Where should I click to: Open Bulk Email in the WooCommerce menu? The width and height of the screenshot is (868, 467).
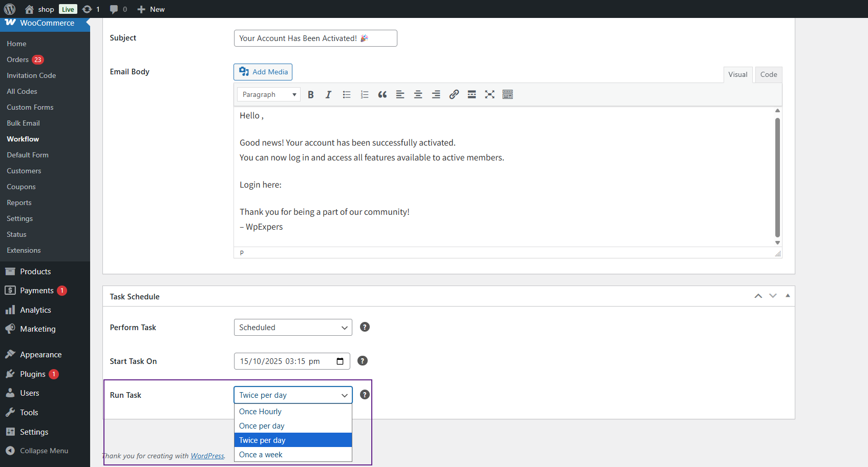23,123
